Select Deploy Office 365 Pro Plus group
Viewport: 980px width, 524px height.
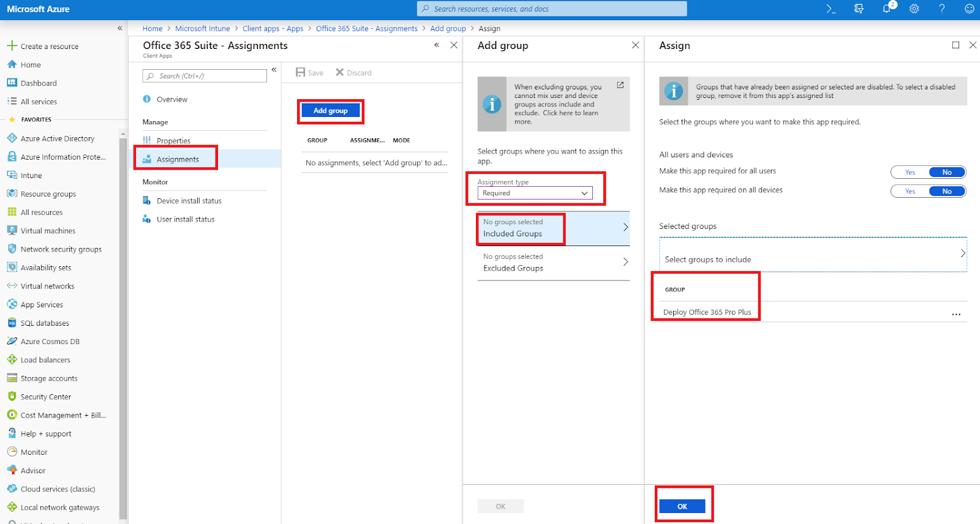(707, 312)
